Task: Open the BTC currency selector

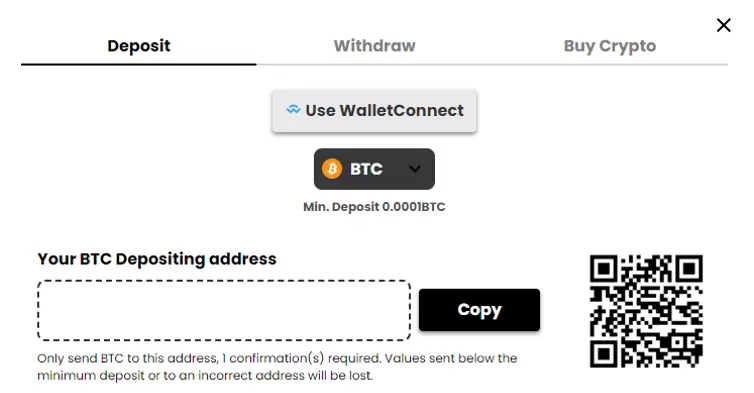Action: click(374, 169)
